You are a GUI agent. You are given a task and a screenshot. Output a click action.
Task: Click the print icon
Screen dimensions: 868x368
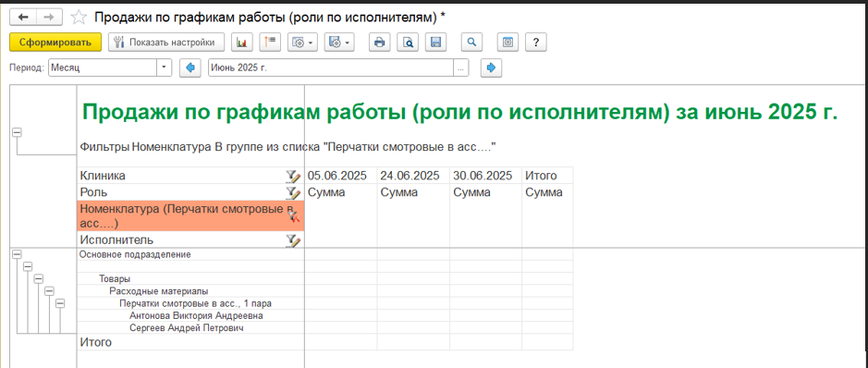[379, 42]
